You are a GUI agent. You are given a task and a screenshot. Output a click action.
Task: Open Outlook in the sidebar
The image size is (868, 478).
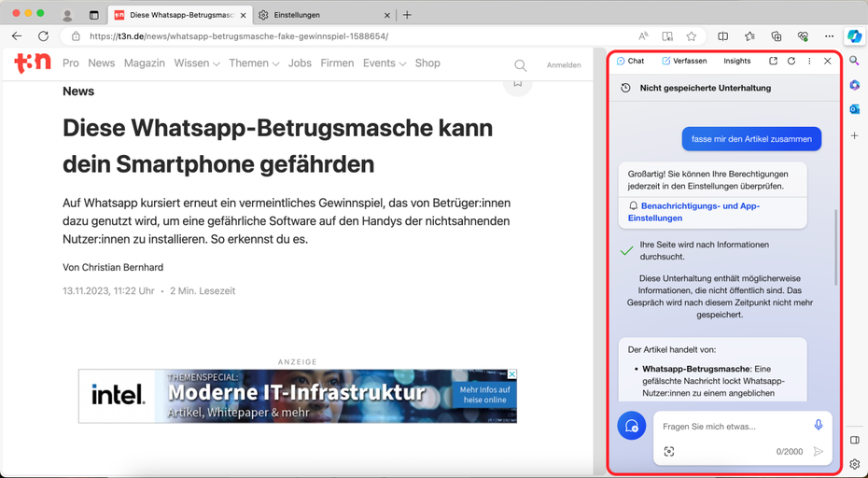(x=855, y=109)
